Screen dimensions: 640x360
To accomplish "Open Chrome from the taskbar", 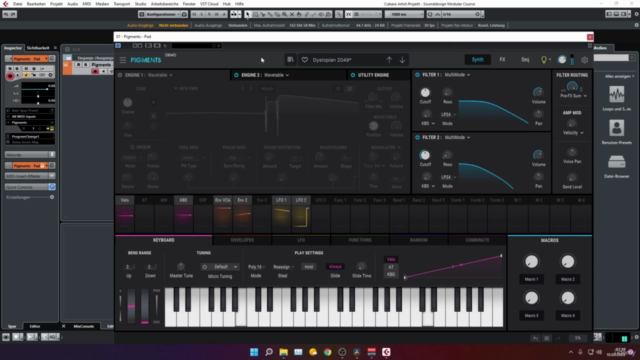I will [327, 352].
